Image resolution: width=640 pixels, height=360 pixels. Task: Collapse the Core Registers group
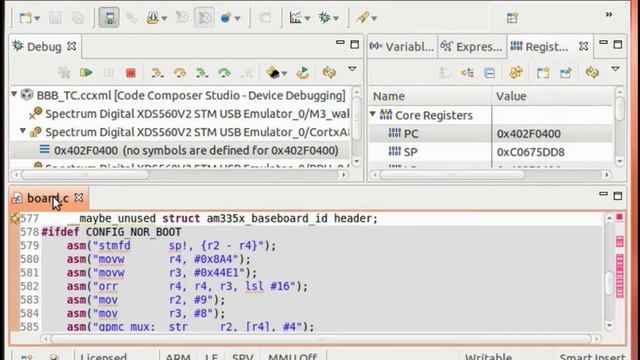point(373,114)
